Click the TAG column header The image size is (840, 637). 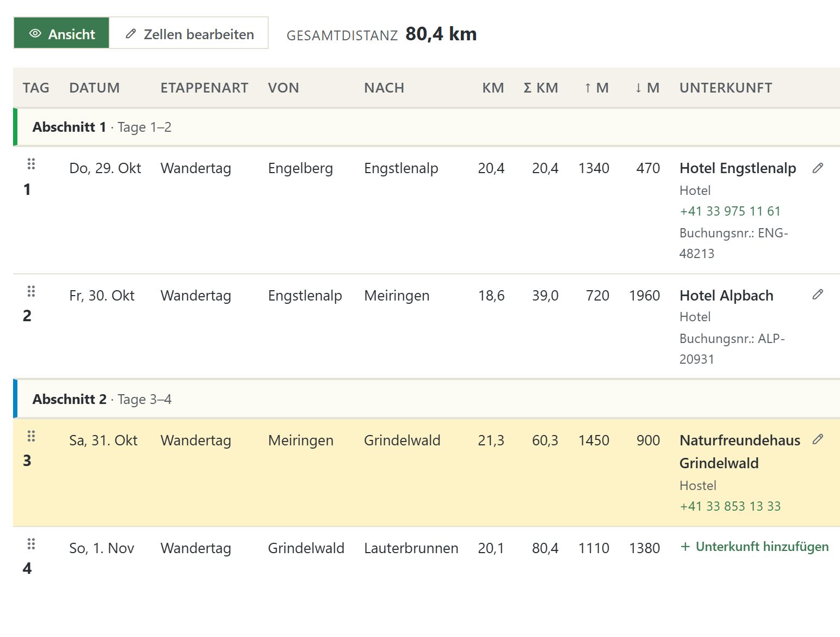(x=36, y=88)
